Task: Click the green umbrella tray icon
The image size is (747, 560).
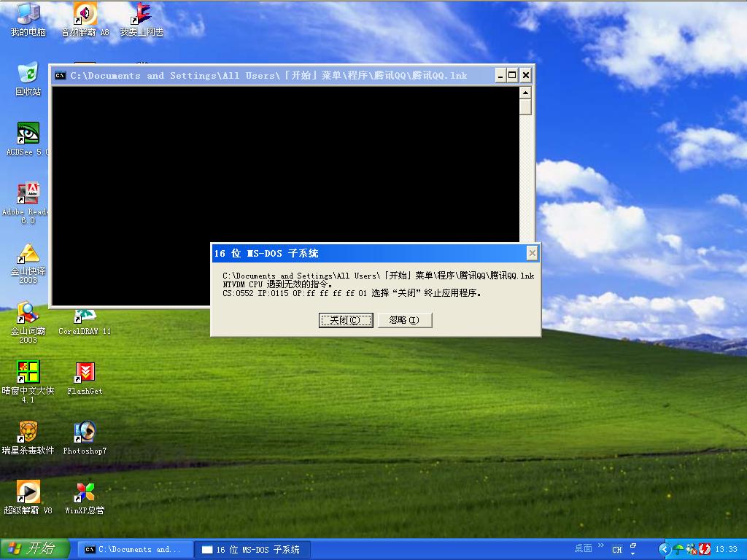Action: [678, 550]
